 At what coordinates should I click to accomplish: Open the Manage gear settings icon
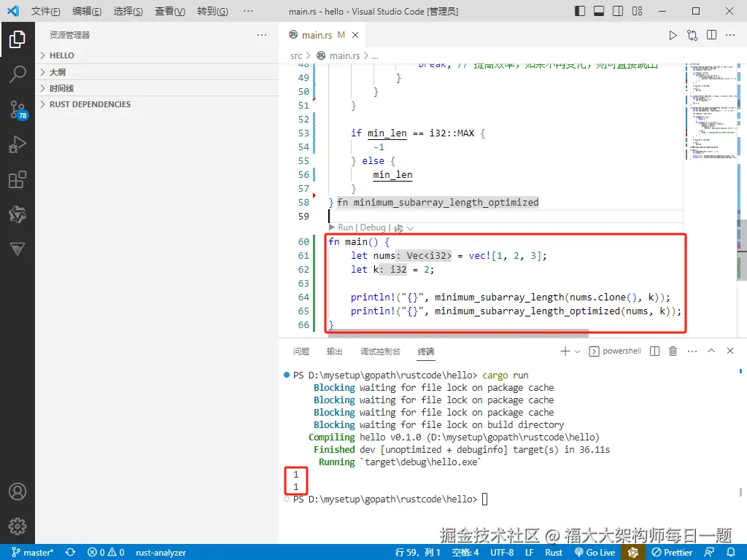(18, 526)
